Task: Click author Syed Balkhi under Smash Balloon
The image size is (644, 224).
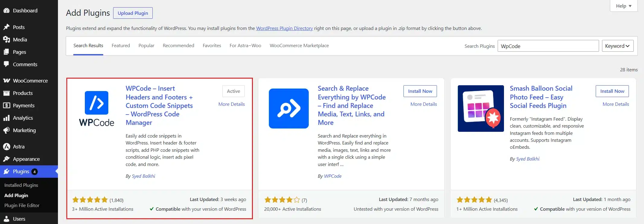Action: pyautogui.click(x=528, y=159)
